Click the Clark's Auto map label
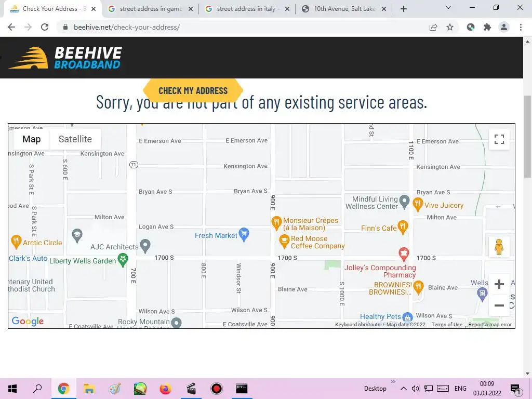 [28, 258]
